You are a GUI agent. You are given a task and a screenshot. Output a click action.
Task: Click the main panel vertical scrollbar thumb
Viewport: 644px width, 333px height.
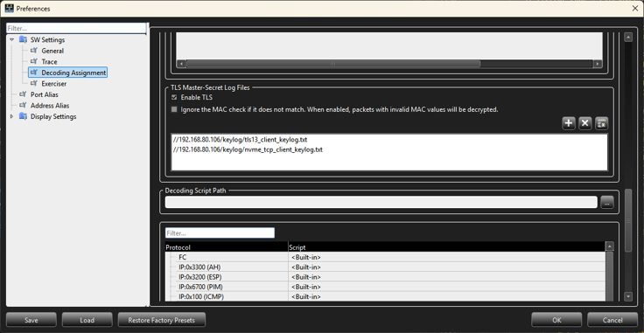628,220
